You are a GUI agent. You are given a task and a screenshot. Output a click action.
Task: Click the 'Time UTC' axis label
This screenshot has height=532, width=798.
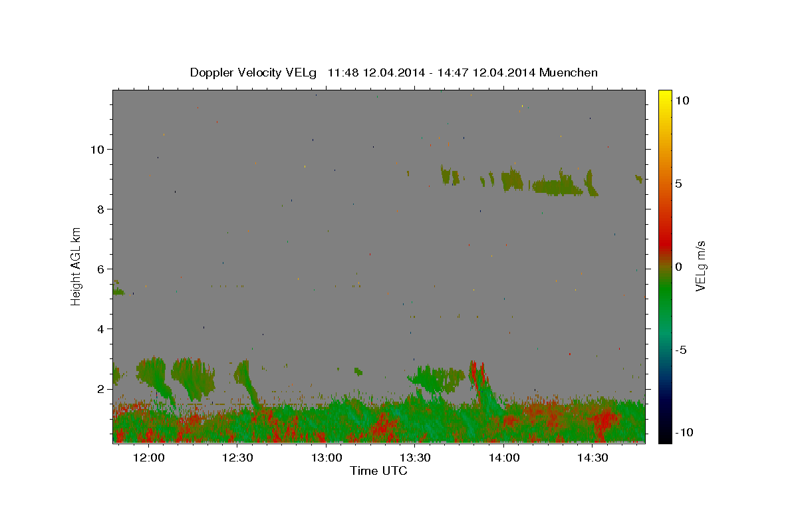click(x=378, y=471)
